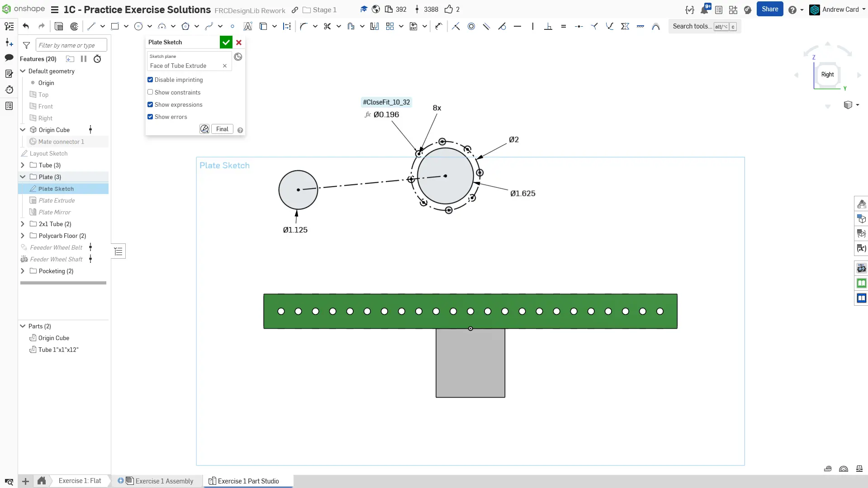Select the sketch Text tool
The height and width of the screenshot is (488, 868).
click(247, 26)
